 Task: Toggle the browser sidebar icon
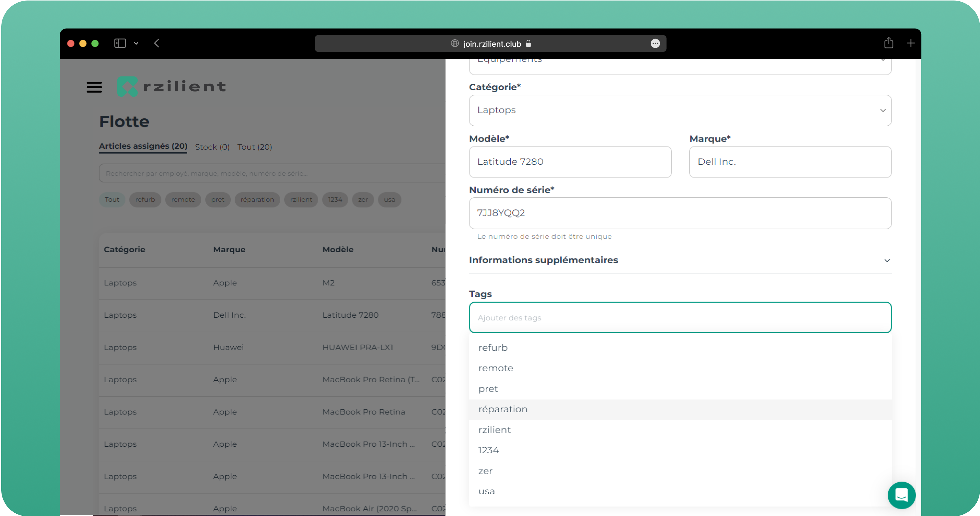(x=120, y=43)
